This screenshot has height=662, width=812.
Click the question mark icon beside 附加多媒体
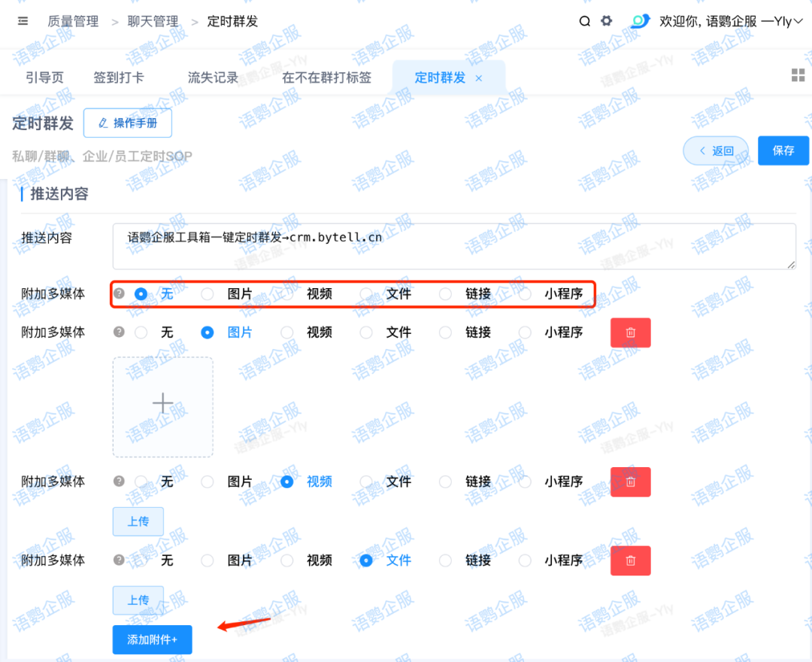click(119, 293)
